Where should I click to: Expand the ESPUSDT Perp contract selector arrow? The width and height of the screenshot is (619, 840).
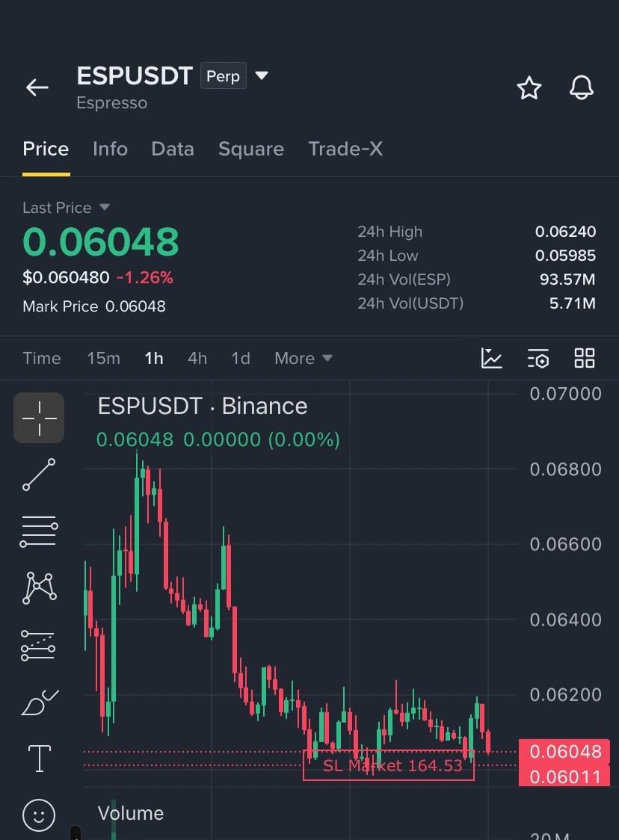coord(262,75)
